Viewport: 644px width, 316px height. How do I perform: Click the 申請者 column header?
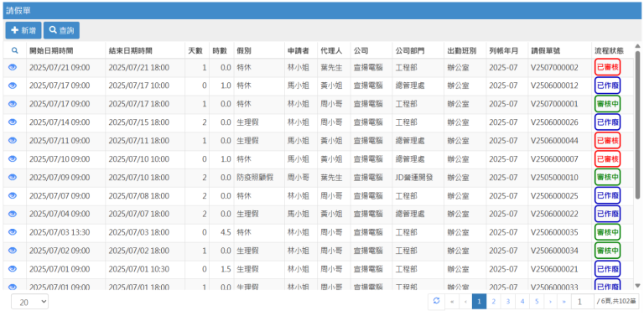[x=299, y=51]
